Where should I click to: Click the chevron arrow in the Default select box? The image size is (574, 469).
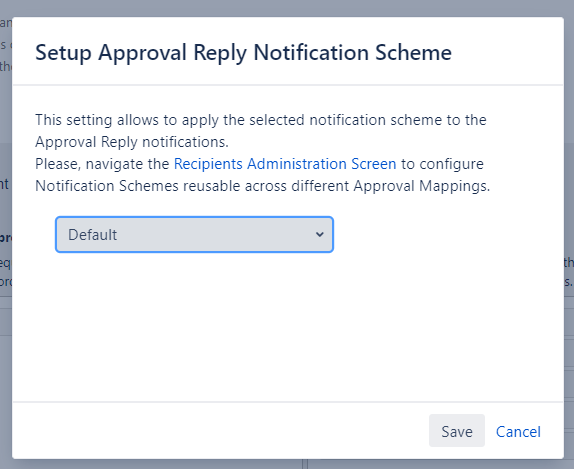(320, 234)
